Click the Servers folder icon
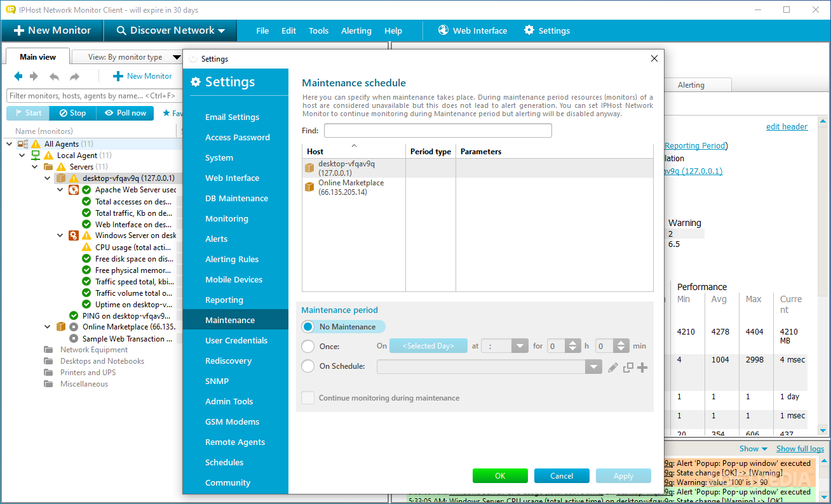 click(x=48, y=167)
